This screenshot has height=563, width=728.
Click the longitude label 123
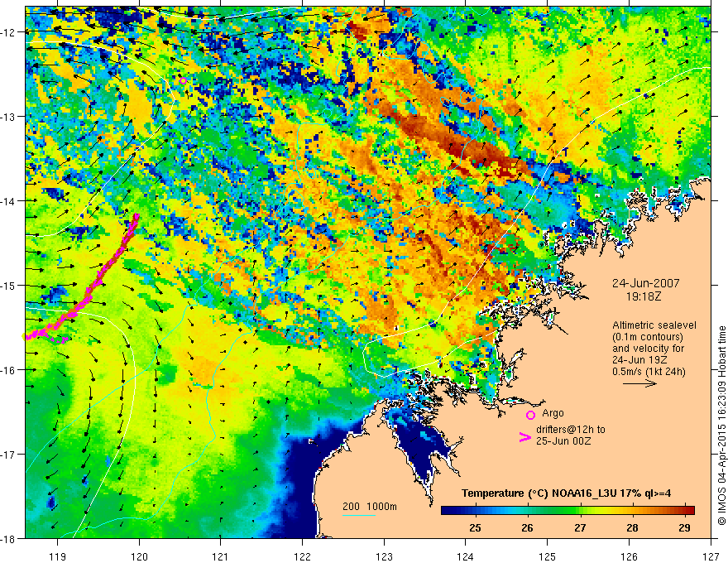(384, 556)
